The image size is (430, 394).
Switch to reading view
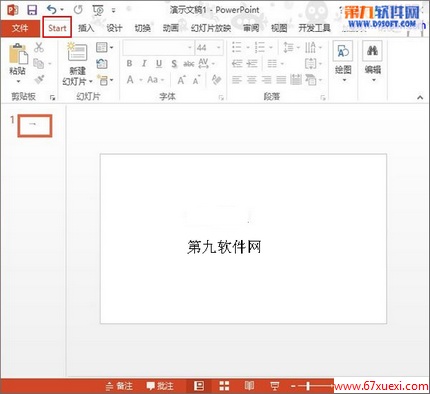(x=249, y=386)
